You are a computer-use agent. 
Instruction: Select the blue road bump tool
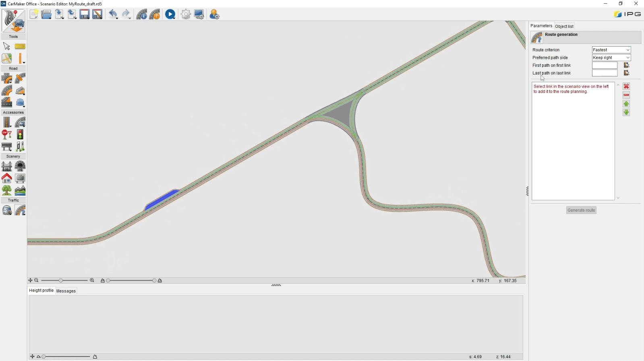click(20, 102)
